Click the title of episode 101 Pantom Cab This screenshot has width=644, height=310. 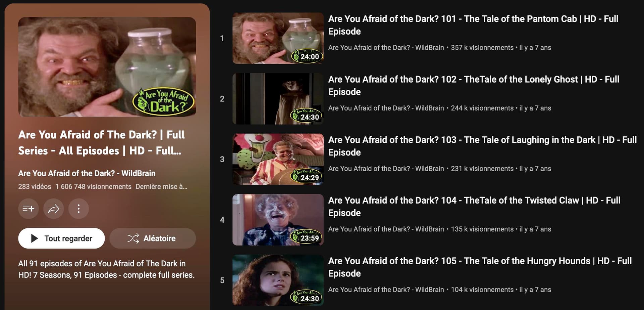[x=473, y=25]
